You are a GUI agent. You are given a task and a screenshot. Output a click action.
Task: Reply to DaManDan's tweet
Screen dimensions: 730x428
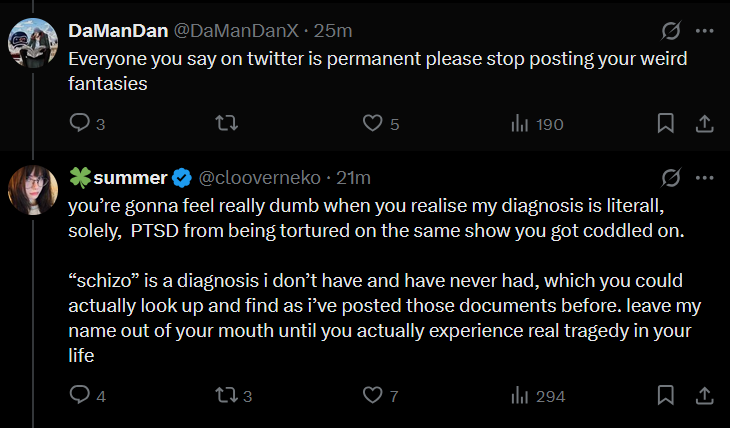click(x=80, y=124)
